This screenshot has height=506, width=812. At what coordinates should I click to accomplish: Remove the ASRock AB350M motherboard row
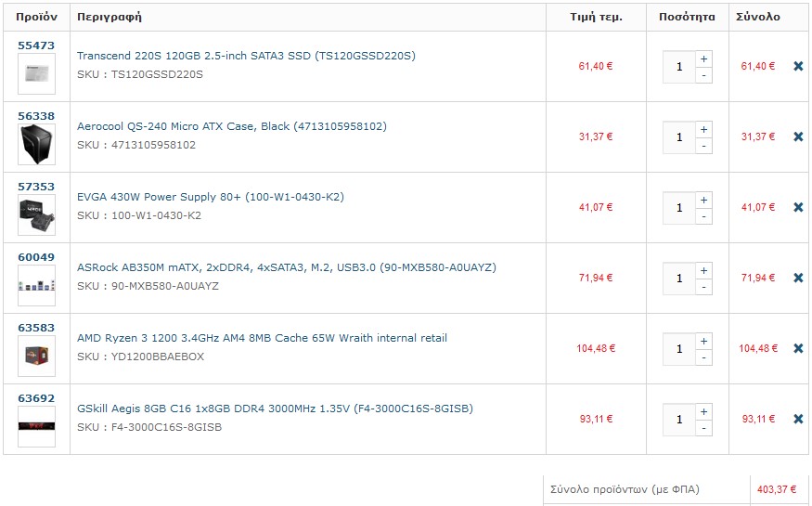(x=798, y=278)
